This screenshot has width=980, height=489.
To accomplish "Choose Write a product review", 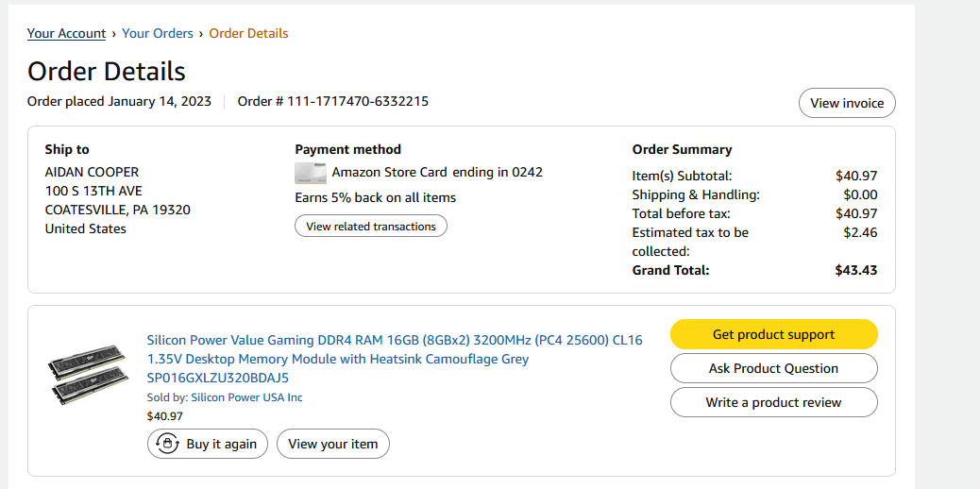I will pyautogui.click(x=773, y=402).
